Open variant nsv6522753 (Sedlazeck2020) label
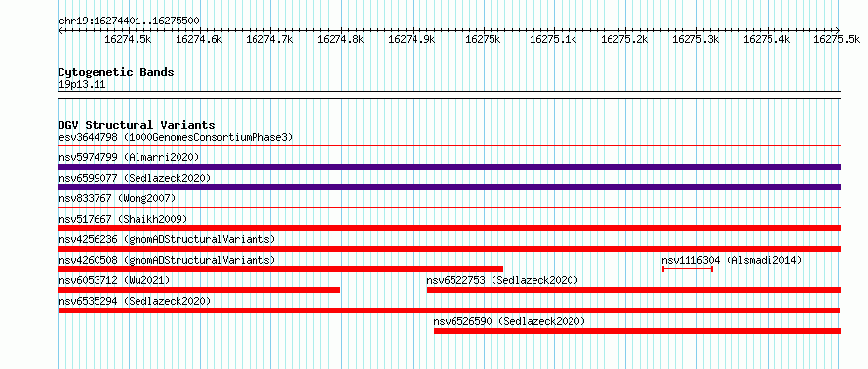The width and height of the screenshot is (868, 369). point(502,280)
